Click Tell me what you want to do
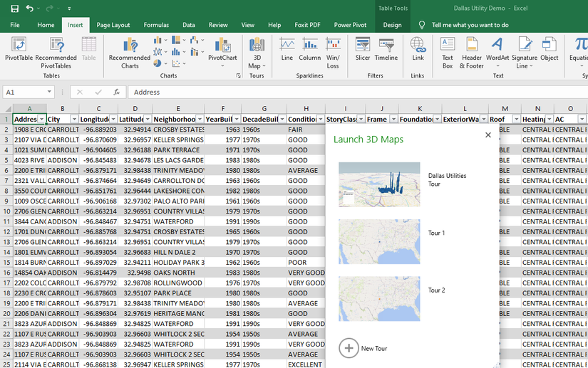Viewport: 588px width, 368px height. pos(470,25)
